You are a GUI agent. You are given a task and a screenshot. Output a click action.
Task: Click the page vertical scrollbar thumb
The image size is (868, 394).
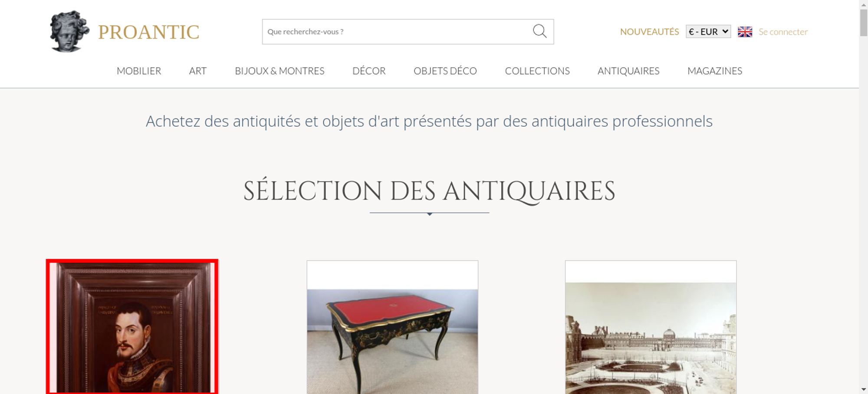864,23
